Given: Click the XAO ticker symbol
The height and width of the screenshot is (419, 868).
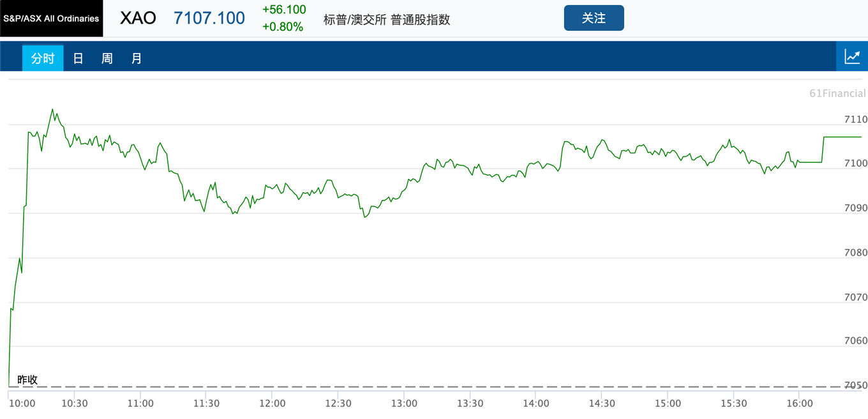Looking at the screenshot, I should (138, 18).
